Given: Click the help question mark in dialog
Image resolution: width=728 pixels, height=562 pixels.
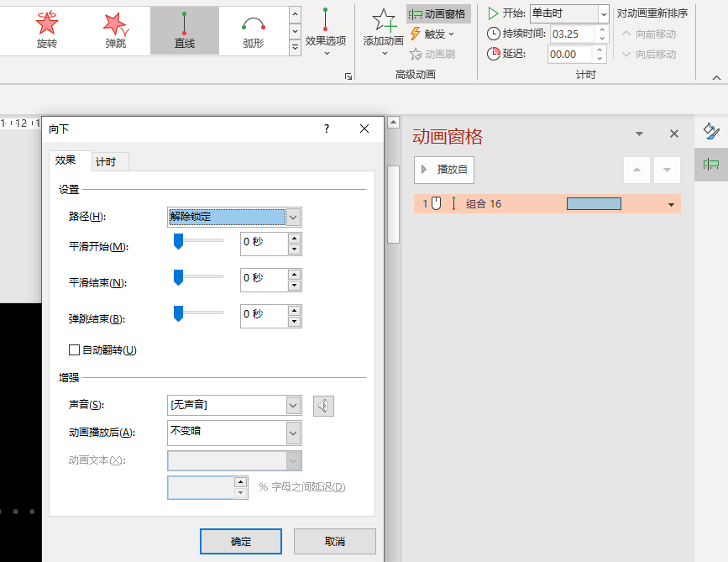Looking at the screenshot, I should coord(327,129).
